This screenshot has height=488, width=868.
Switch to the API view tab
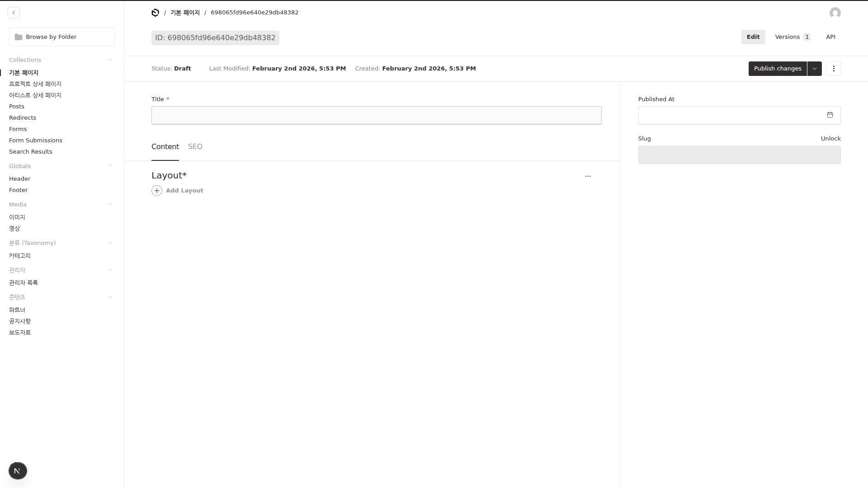[830, 37]
